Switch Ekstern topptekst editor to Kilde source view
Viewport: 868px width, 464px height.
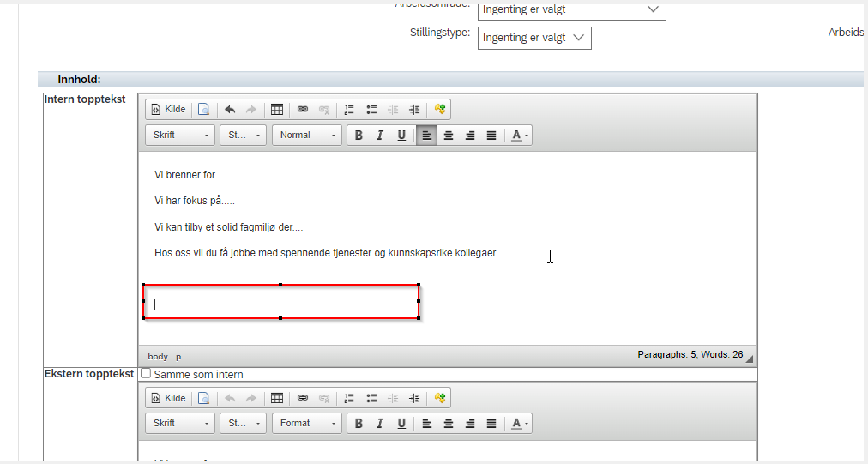(169, 398)
